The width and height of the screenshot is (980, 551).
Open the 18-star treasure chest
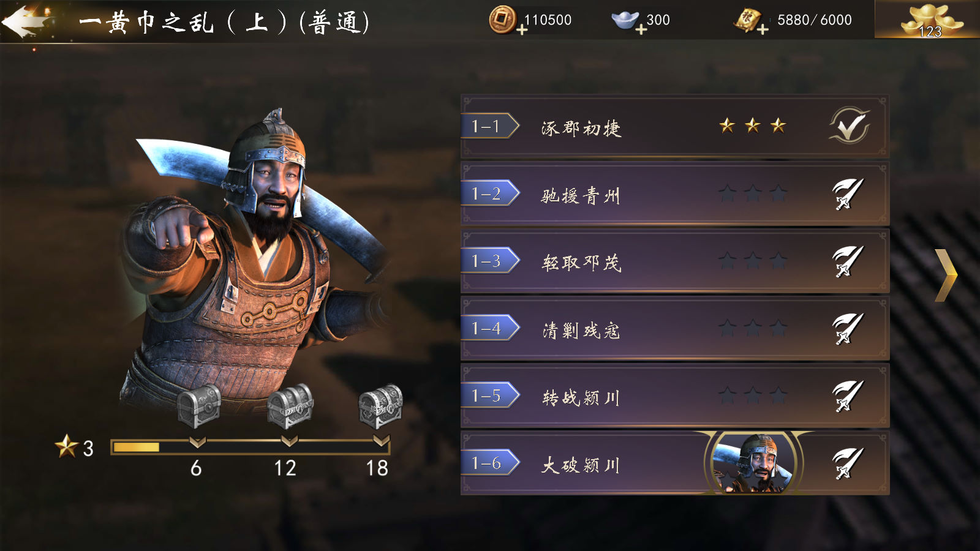point(380,405)
